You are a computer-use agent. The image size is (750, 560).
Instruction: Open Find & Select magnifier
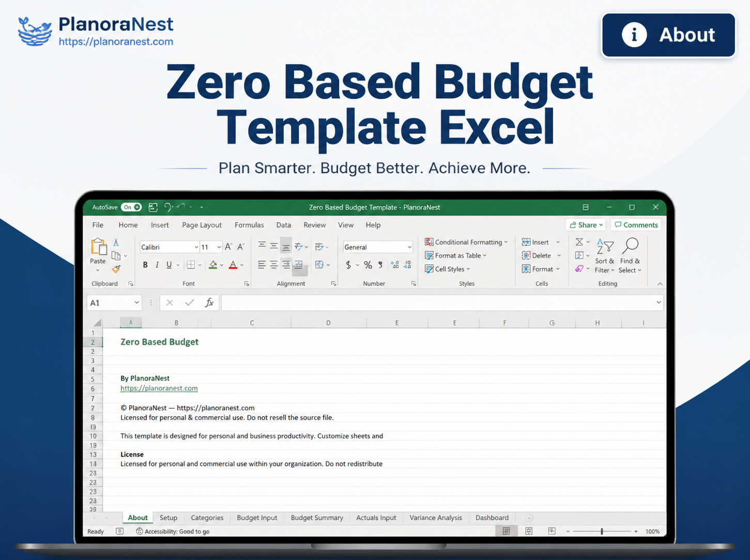(x=630, y=256)
